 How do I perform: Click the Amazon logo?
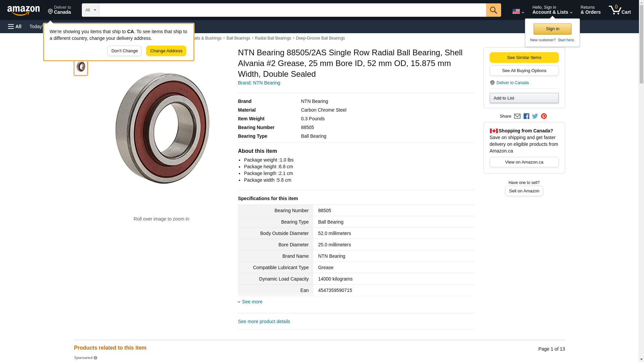pyautogui.click(x=23, y=10)
